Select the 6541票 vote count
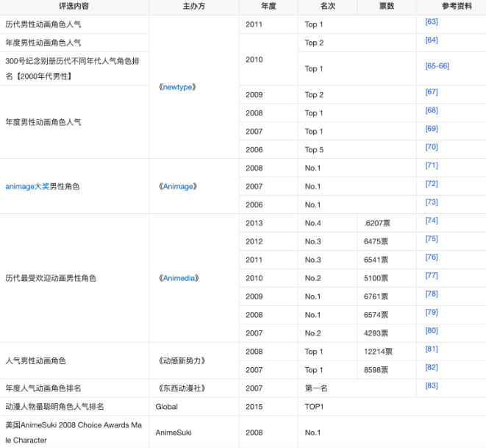Image resolution: width=486 pixels, height=448 pixels. tap(387, 260)
